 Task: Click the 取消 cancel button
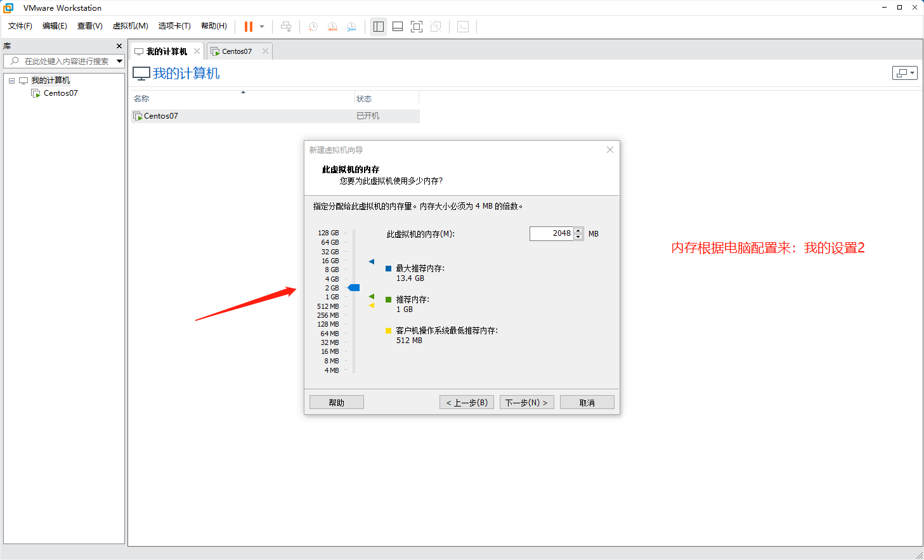587,403
